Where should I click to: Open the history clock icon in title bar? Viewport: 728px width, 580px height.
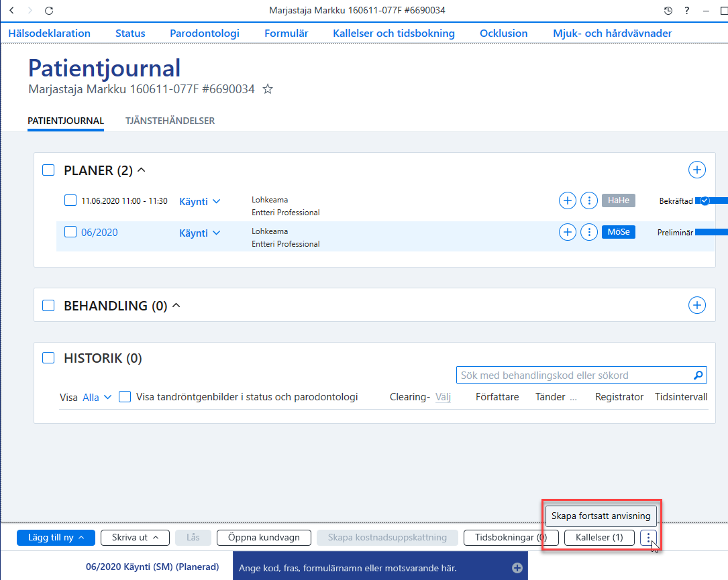(x=668, y=11)
